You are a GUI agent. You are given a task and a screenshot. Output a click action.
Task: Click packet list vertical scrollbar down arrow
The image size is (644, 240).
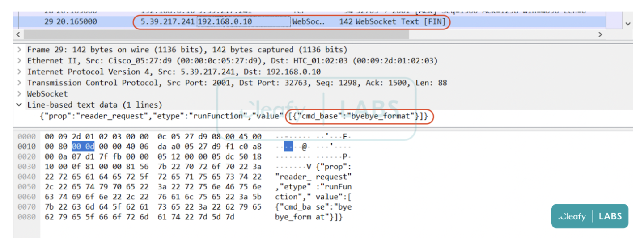pos(627,24)
